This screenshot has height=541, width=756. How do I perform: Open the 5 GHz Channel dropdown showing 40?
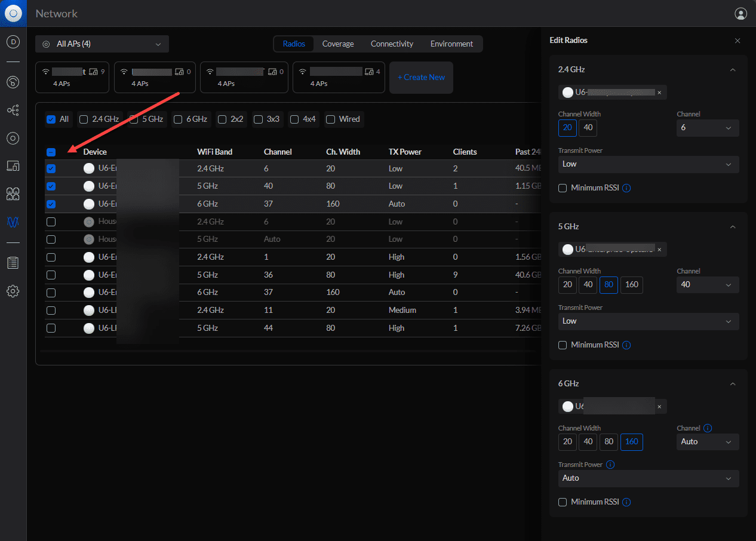click(x=708, y=285)
